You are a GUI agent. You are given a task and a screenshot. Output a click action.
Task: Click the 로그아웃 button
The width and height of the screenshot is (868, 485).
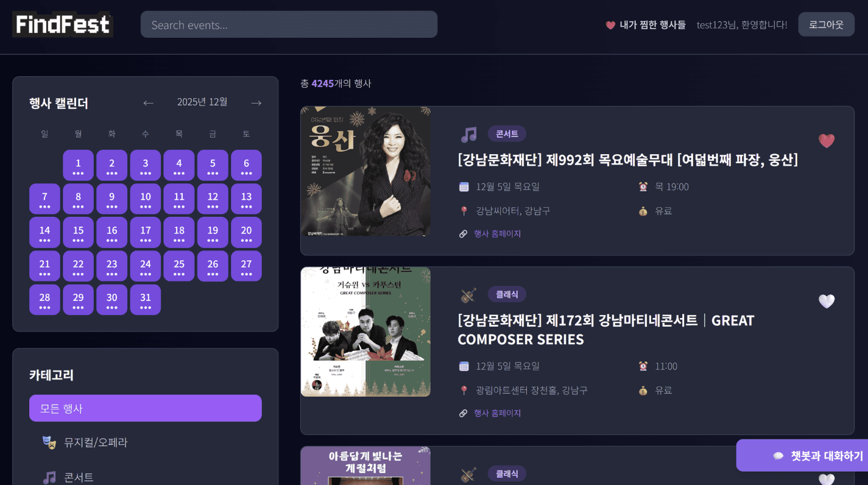pyautogui.click(x=826, y=24)
